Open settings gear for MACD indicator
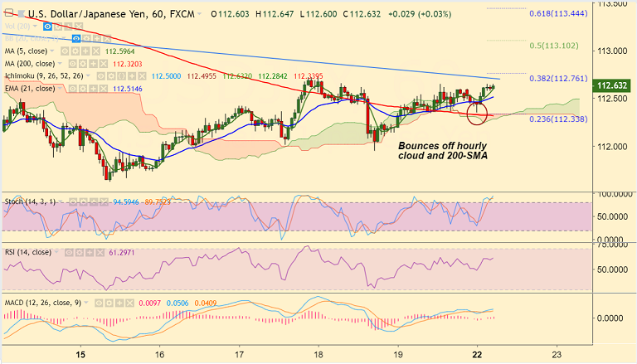This screenshot has height=364, width=637. [x=109, y=303]
